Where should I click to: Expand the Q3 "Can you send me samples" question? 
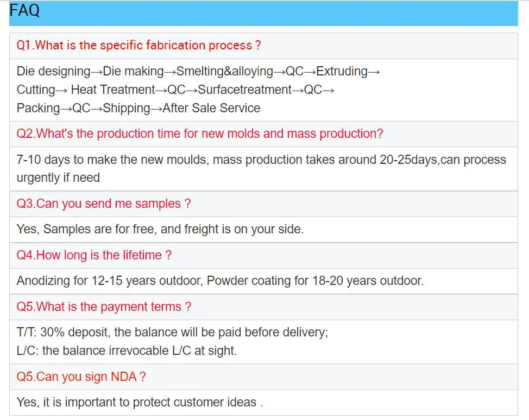103,204
